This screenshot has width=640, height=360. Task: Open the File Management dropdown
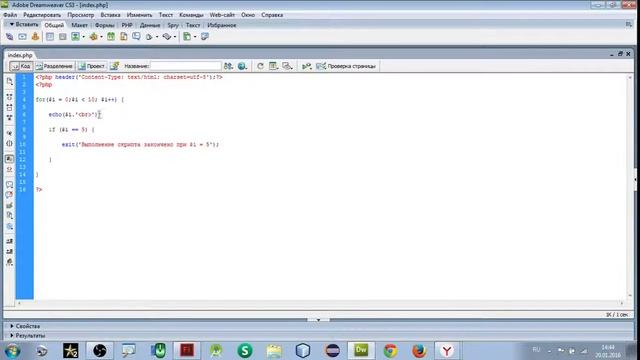pos(228,66)
